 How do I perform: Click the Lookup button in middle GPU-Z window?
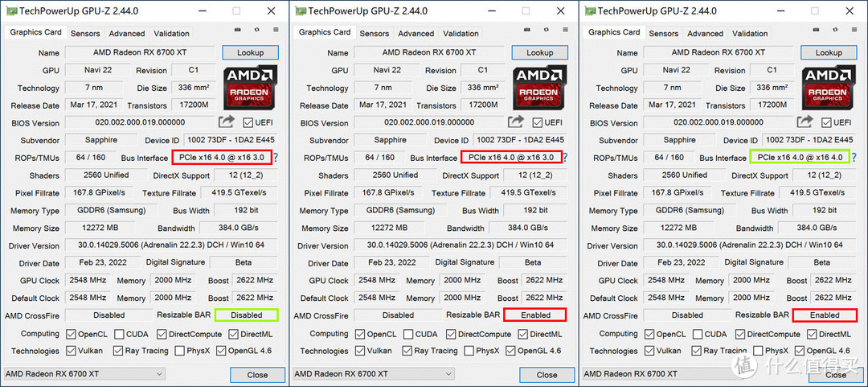[540, 52]
